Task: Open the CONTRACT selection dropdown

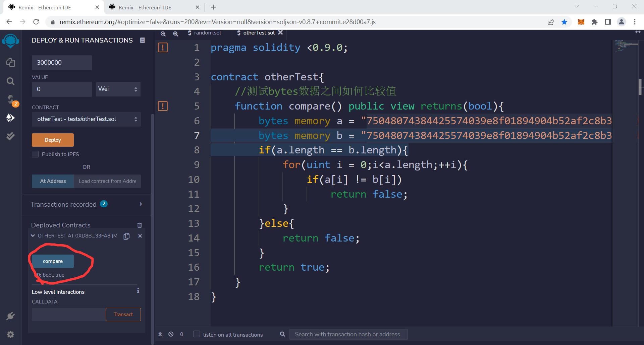Action: [86, 119]
